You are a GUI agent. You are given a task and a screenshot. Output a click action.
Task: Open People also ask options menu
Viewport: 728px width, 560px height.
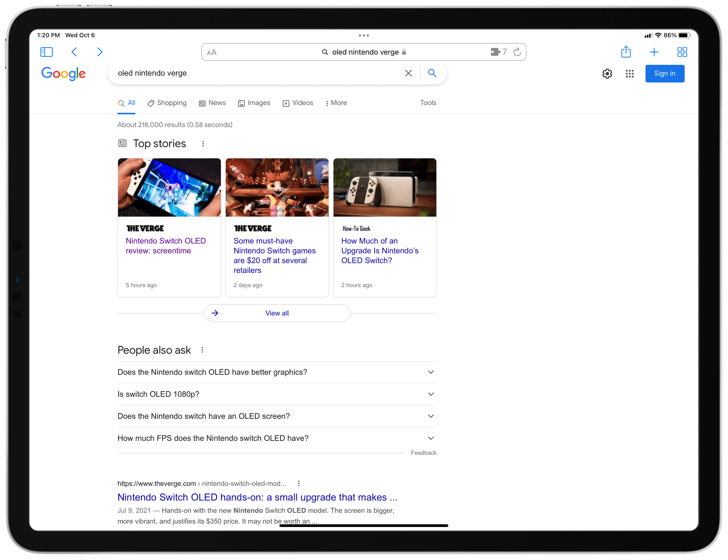(202, 350)
